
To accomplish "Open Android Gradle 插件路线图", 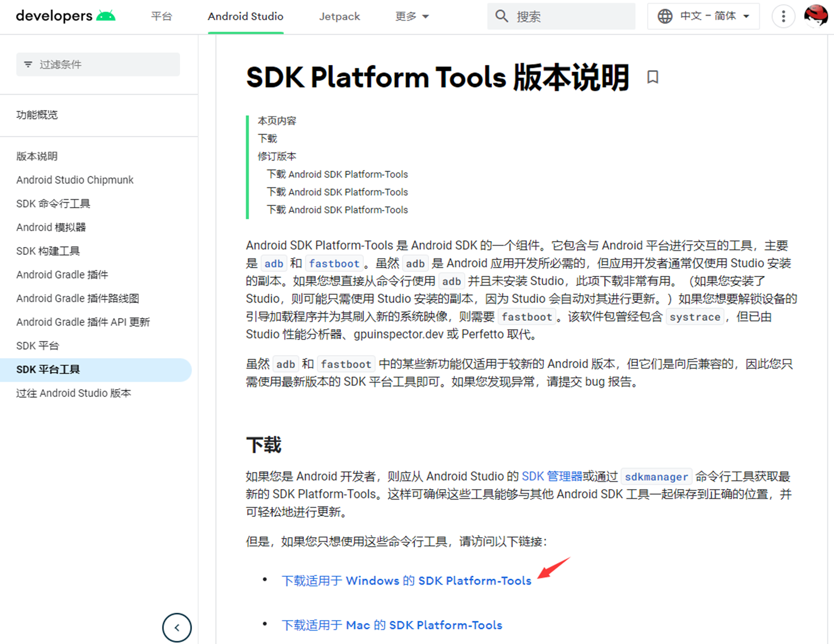I will (78, 299).
